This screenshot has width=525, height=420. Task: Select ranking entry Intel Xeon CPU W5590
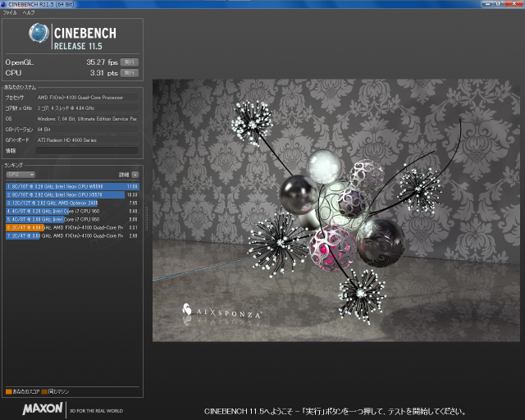pos(72,186)
